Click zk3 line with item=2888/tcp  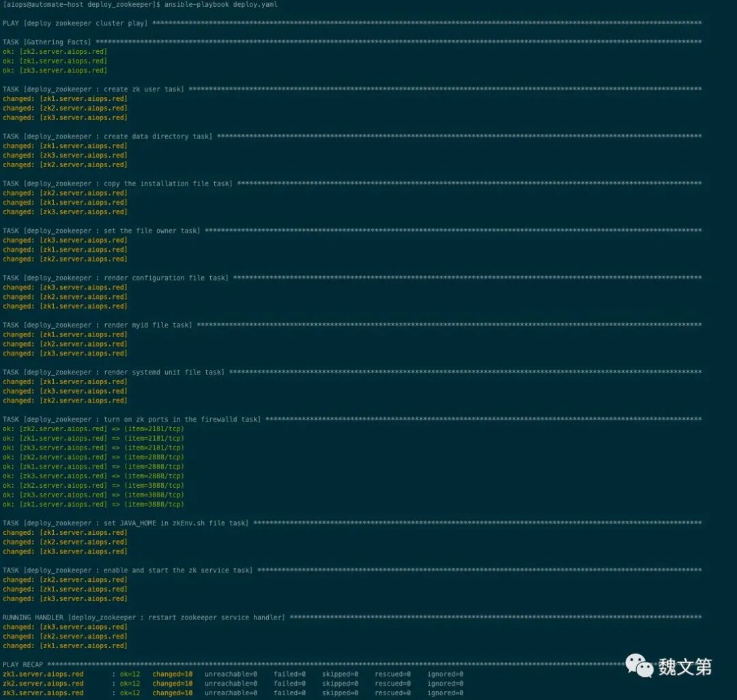[93, 476]
